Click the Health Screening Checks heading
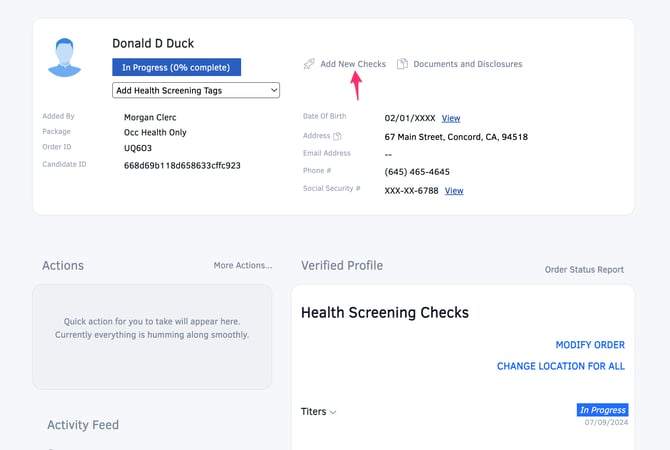670x450 pixels. coord(384,313)
